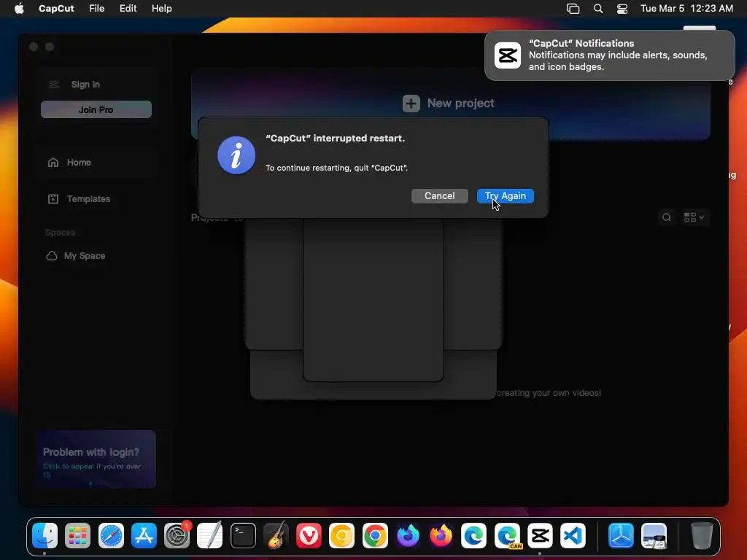Click the Join Pro button
747x560 pixels.
click(96, 109)
